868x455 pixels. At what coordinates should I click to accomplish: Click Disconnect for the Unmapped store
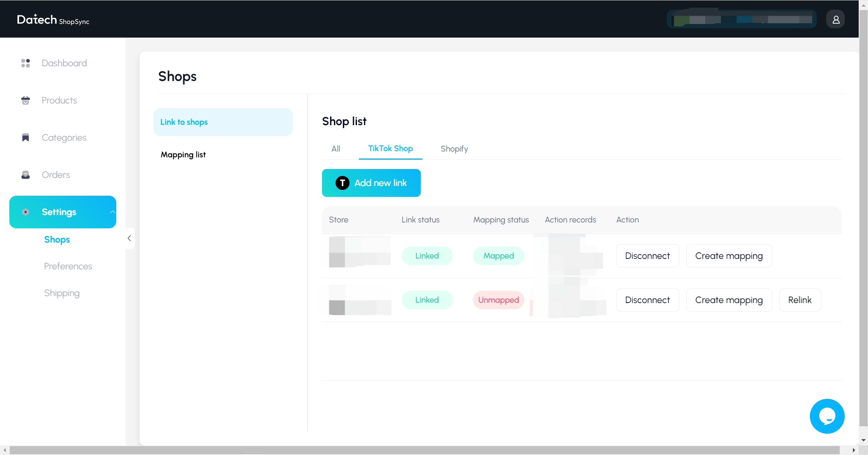pyautogui.click(x=648, y=299)
